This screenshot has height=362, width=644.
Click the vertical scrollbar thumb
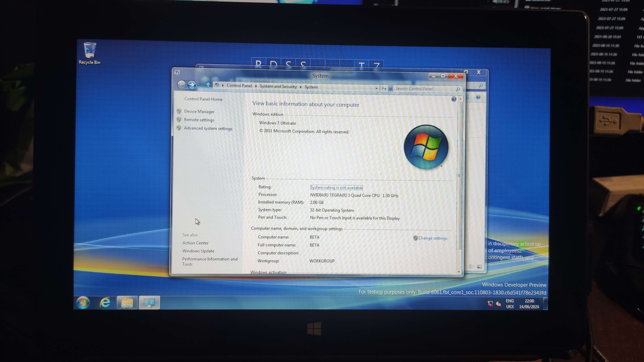pyautogui.click(x=459, y=176)
